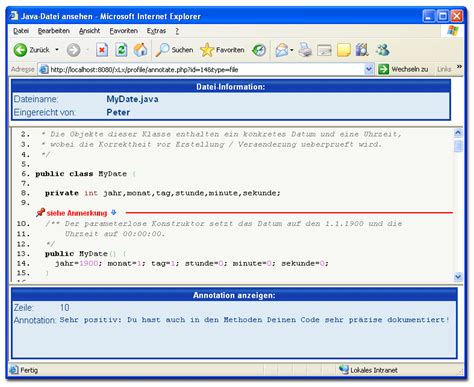Click the siehe Anmerkung annotation link
474x387 pixels.
[x=77, y=213]
